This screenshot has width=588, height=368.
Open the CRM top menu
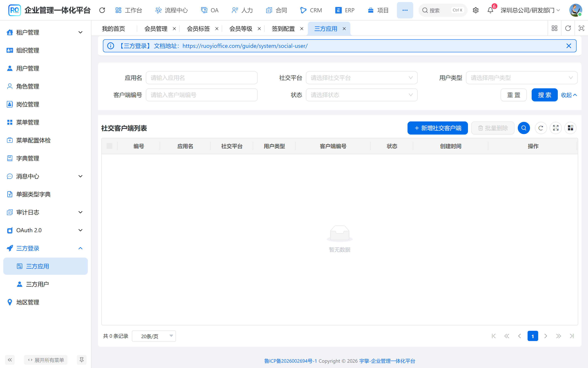point(311,10)
